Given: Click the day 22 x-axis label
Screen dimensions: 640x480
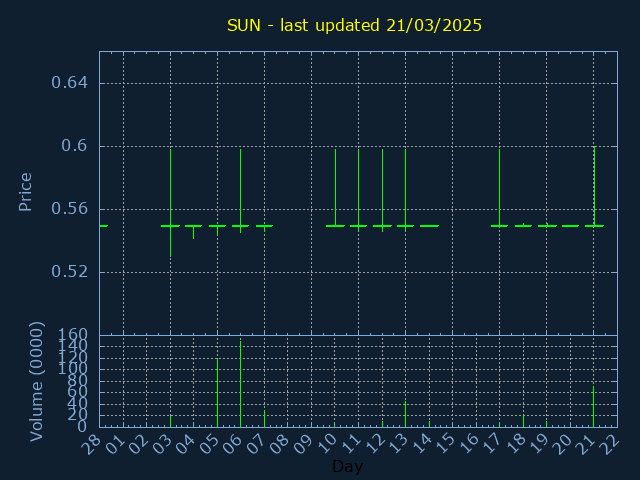Looking at the screenshot, I should coord(609,444).
